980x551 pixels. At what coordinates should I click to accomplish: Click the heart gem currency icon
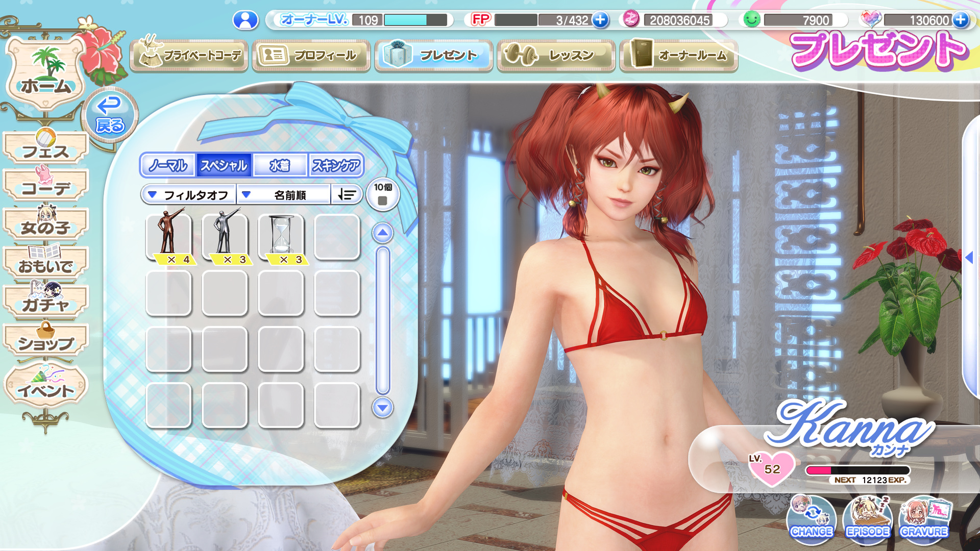point(871,19)
